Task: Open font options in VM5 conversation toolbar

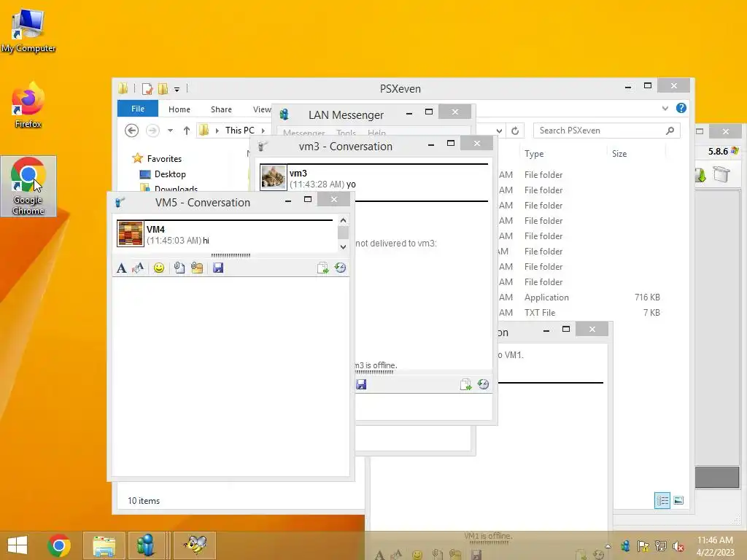Action: (x=122, y=268)
